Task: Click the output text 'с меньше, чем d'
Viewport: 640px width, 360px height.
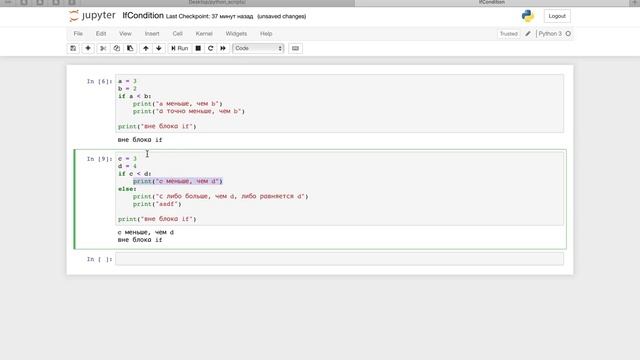Action: pos(146,232)
